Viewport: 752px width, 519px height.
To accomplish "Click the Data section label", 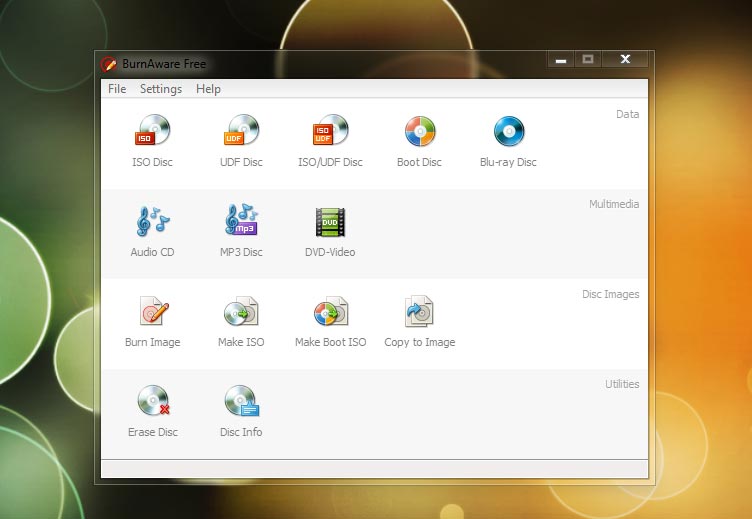I will tap(627, 114).
